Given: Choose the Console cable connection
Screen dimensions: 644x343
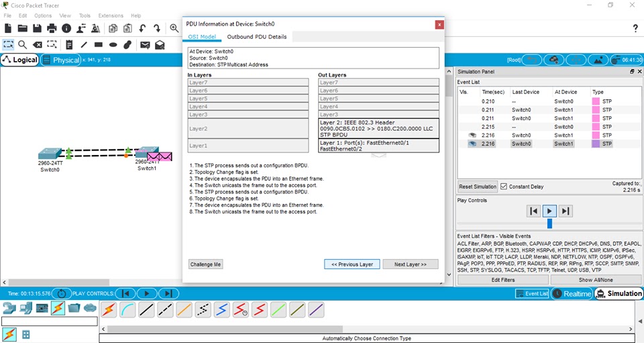Looking at the screenshot, I should click(127, 309).
